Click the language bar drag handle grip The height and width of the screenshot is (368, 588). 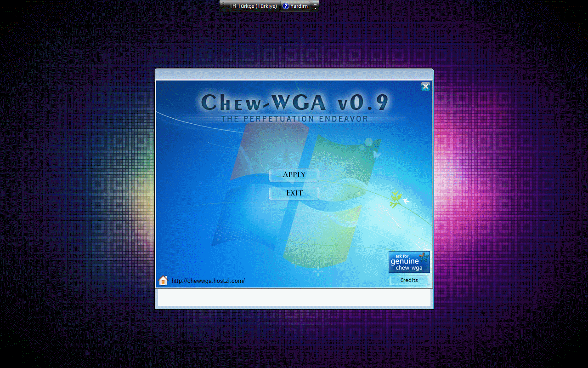(223, 6)
